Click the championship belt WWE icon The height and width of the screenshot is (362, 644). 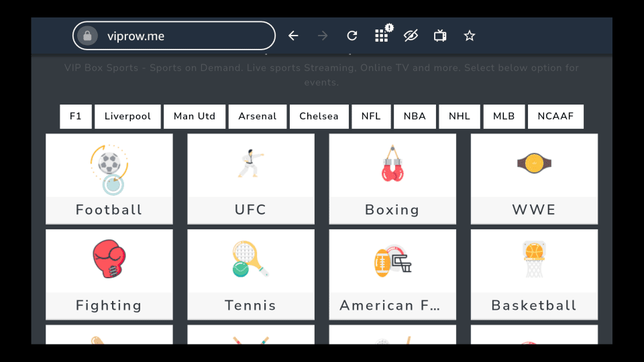535,164
